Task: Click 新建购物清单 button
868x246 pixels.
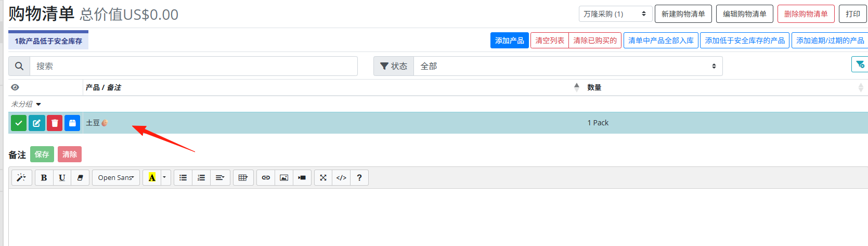Action: 683,14
